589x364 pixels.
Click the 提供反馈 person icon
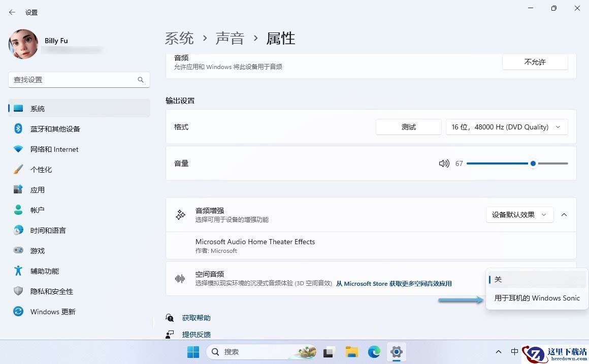point(170,335)
